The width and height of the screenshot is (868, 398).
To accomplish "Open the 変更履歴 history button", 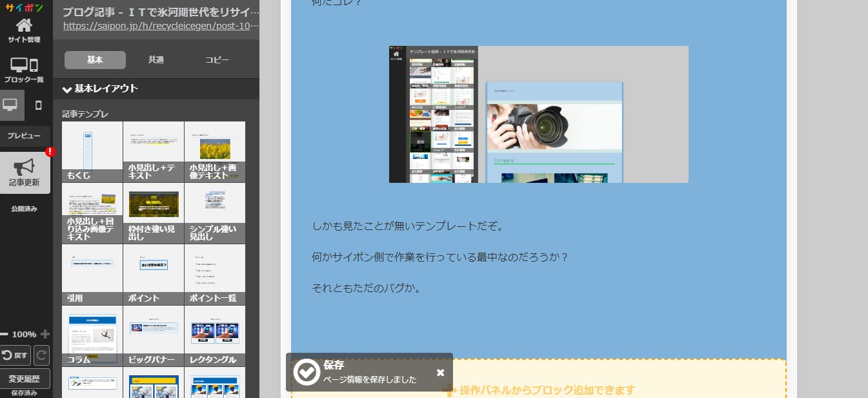I will click(x=25, y=378).
